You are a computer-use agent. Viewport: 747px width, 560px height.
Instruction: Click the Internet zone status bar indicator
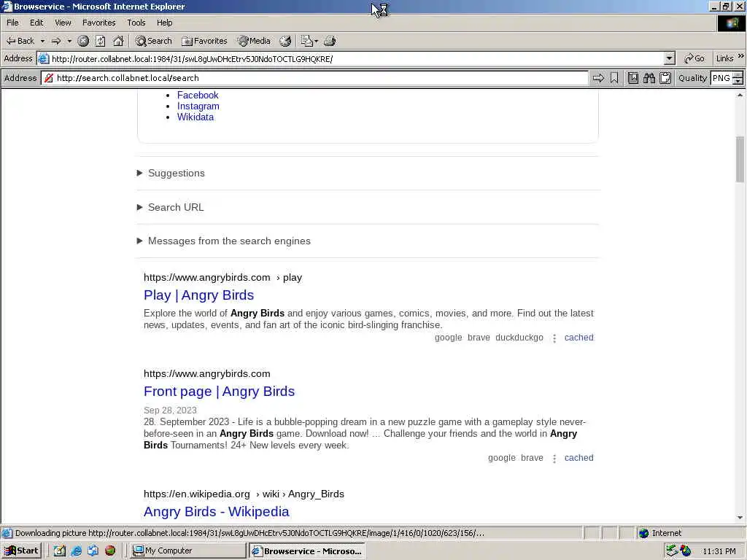pyautogui.click(x=660, y=533)
